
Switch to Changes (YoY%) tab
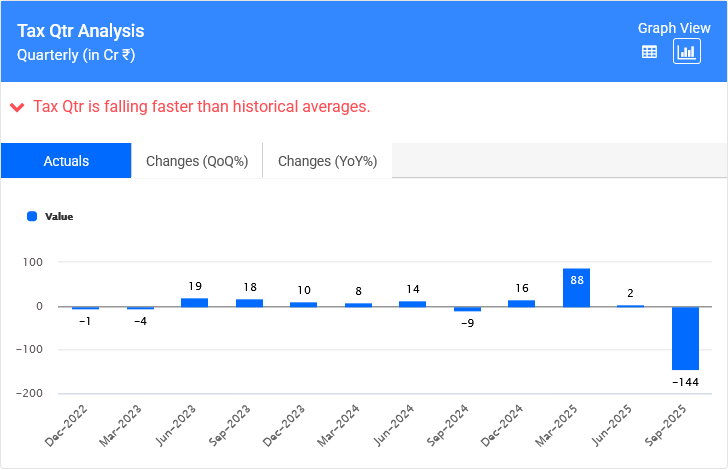click(327, 161)
